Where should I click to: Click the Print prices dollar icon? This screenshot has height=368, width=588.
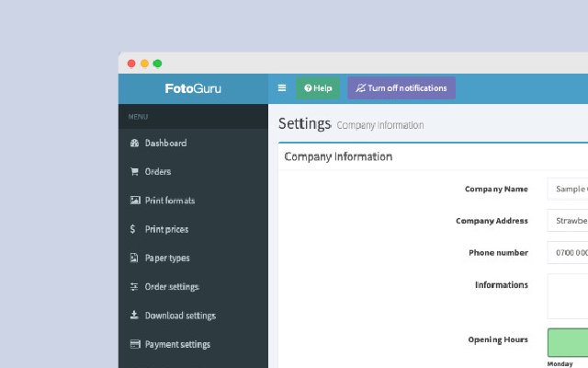tap(132, 229)
